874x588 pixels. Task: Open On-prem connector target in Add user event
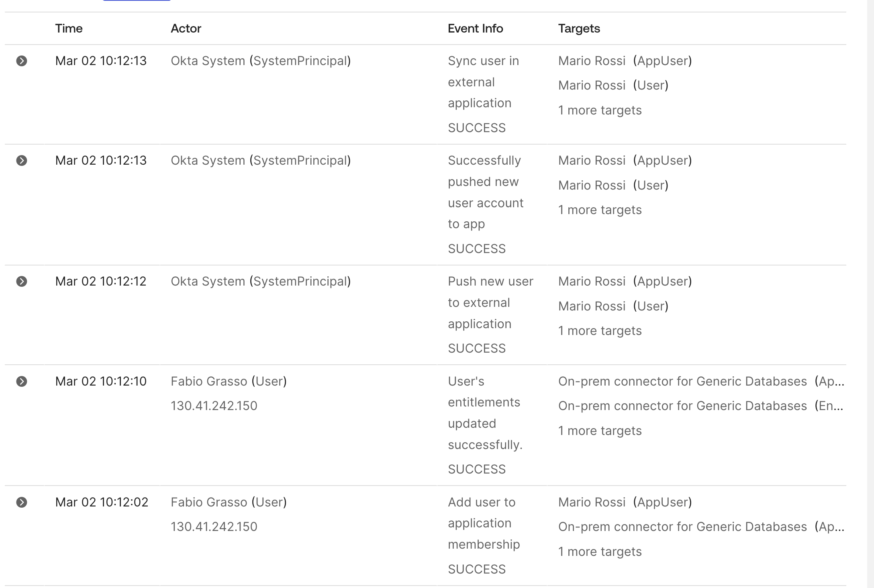click(x=682, y=527)
